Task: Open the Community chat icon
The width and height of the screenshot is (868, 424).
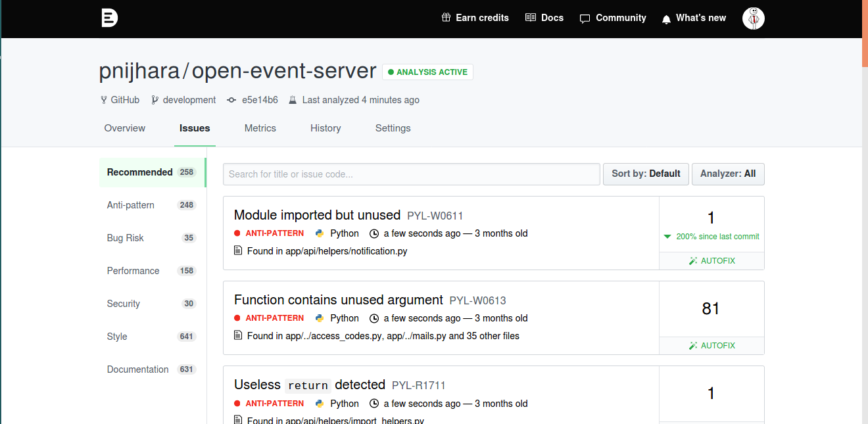Action: [x=585, y=18]
